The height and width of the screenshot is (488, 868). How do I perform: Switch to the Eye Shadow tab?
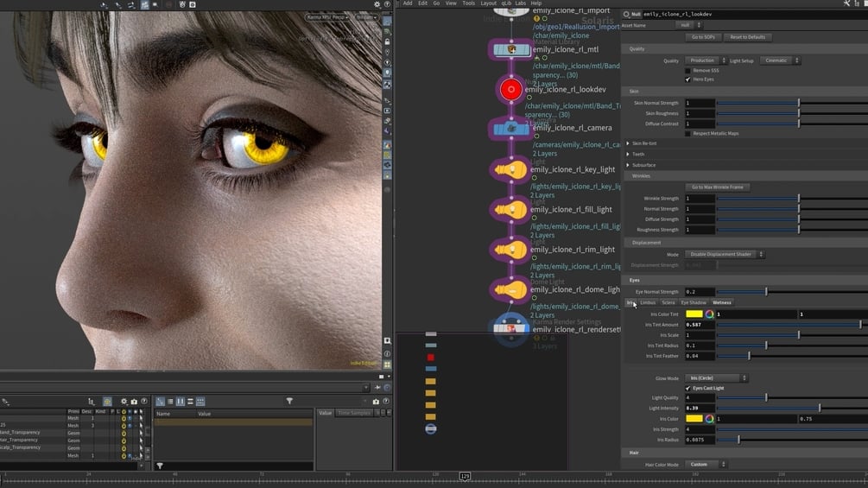coord(693,302)
